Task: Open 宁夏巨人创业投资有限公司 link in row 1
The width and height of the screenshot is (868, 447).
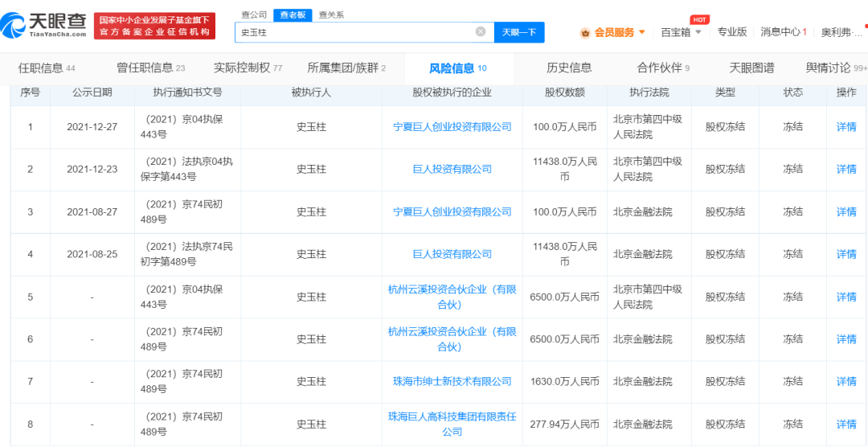Action: click(x=452, y=127)
